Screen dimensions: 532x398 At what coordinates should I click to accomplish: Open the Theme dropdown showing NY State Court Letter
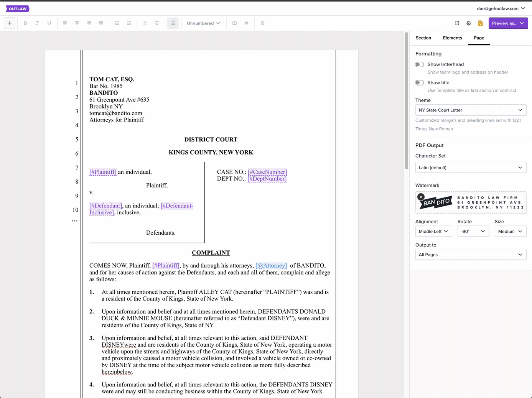pyautogui.click(x=471, y=110)
